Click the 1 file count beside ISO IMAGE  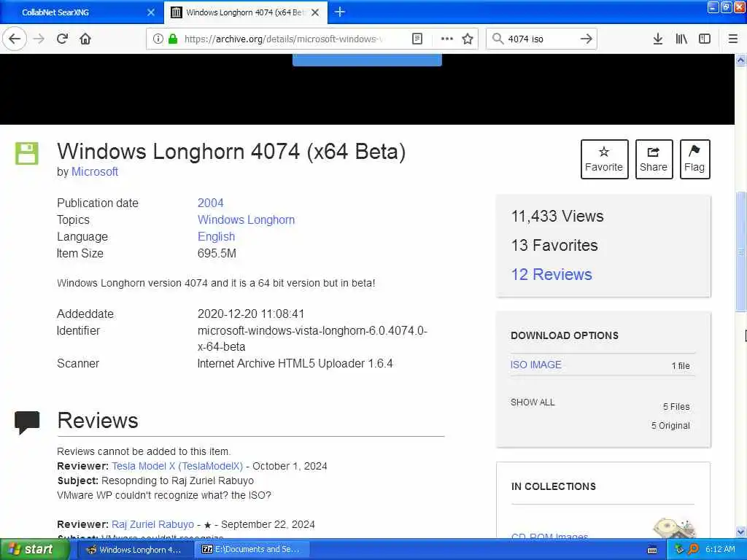681,366
